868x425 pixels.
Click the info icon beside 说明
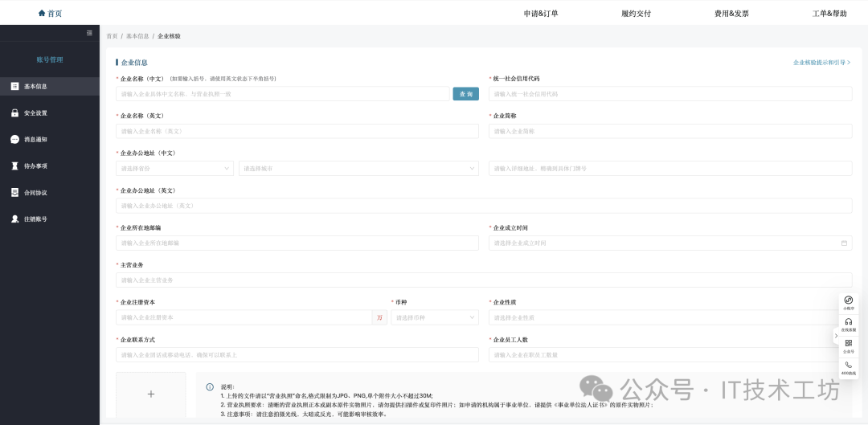(210, 386)
